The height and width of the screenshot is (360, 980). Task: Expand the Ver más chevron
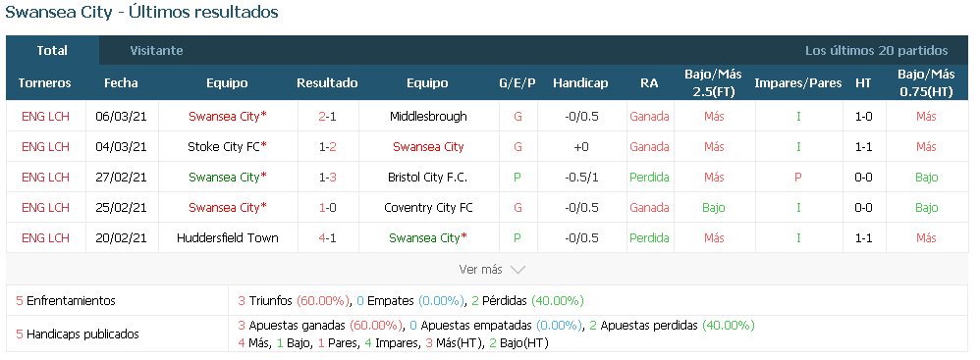click(x=517, y=270)
